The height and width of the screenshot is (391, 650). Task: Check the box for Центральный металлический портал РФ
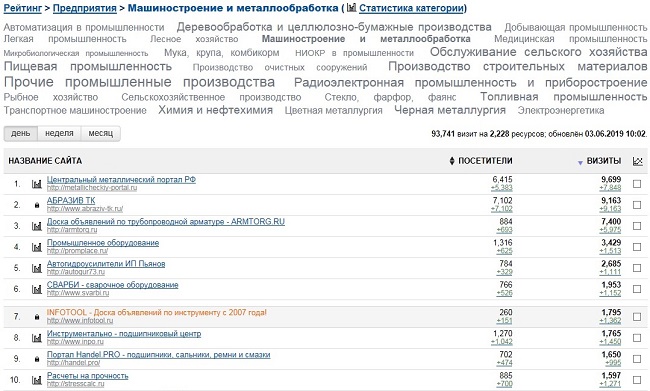coord(637,184)
